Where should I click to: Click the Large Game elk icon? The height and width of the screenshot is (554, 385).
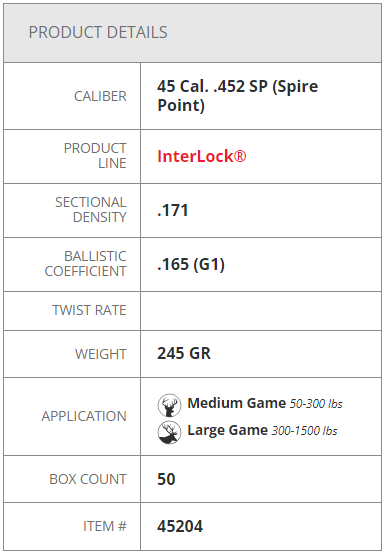pyautogui.click(x=170, y=432)
